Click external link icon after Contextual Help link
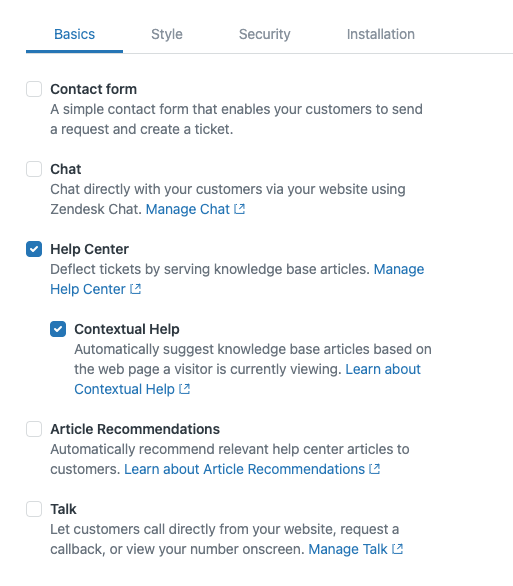The height and width of the screenshot is (586, 513). pos(185,389)
